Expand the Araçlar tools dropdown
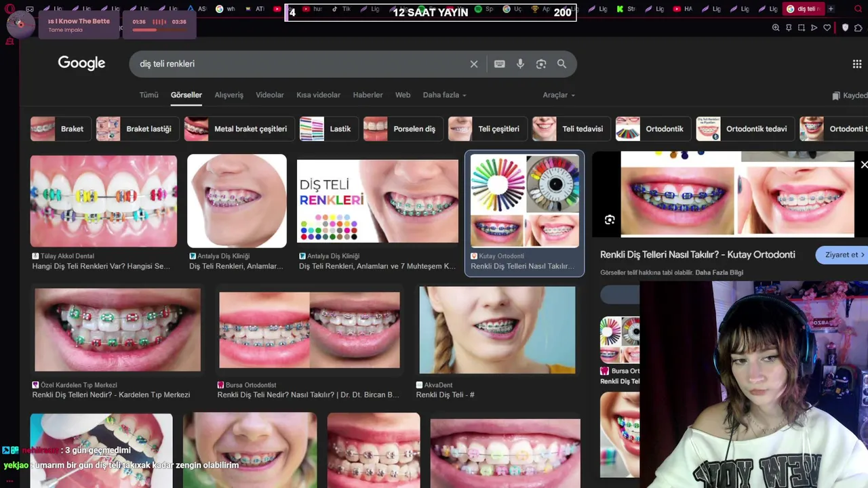 pos(559,95)
